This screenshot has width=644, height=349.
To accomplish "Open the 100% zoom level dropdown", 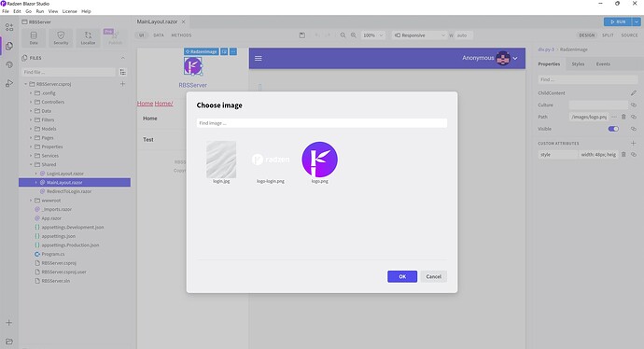I will point(373,35).
